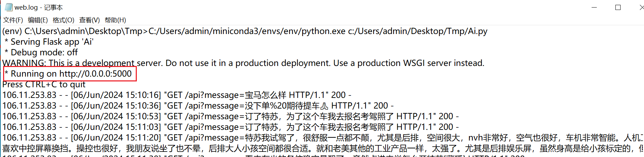644x157 pixels.
Task: Click the Notepad icon in title bar
Action: pyautogui.click(x=8, y=7)
